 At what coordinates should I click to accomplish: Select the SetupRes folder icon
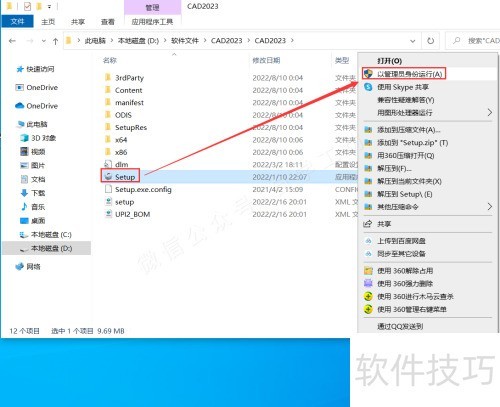pos(108,127)
